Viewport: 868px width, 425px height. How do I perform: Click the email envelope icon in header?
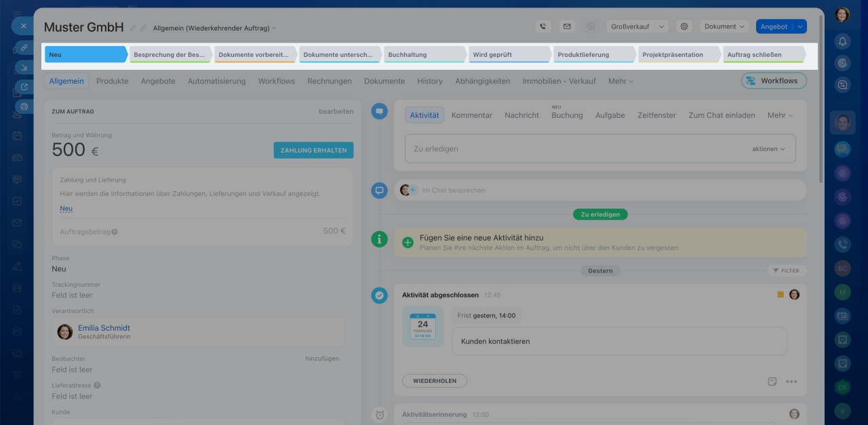coord(567,26)
